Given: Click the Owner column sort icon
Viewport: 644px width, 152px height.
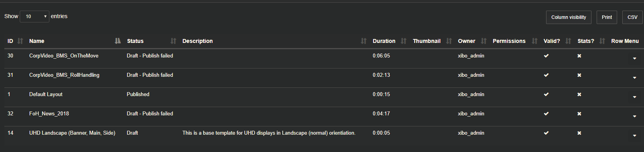Looking at the screenshot, I should pyautogui.click(x=484, y=41).
